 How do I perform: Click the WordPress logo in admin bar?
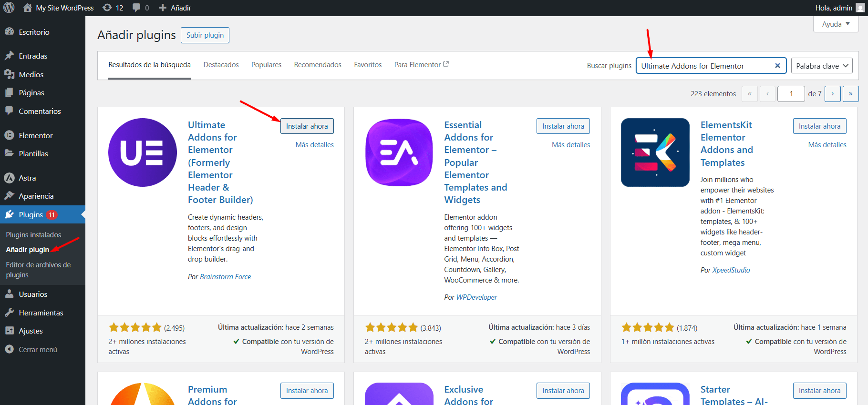point(9,8)
